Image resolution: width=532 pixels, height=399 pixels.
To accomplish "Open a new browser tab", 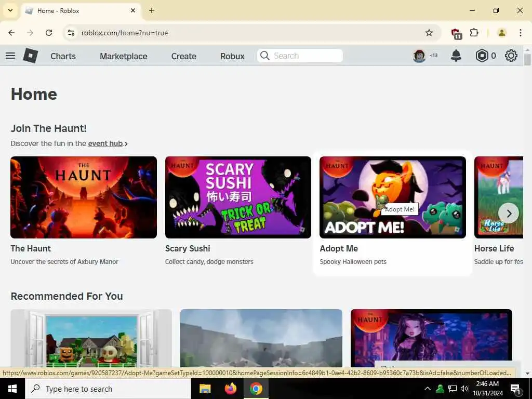I will pyautogui.click(x=152, y=10).
